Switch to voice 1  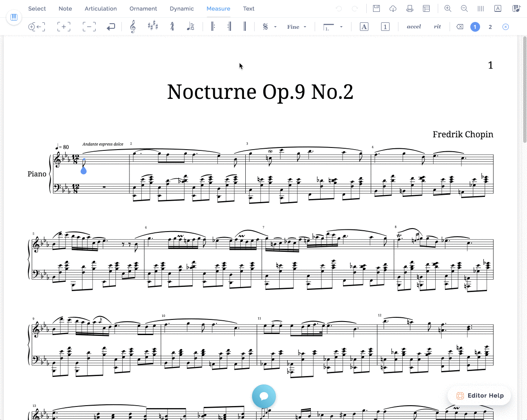click(x=475, y=27)
